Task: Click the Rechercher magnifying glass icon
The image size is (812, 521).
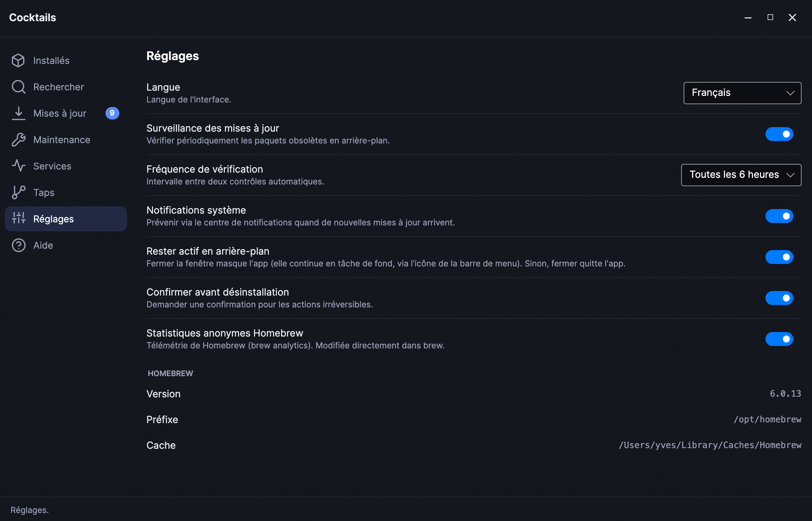Action: click(x=18, y=87)
